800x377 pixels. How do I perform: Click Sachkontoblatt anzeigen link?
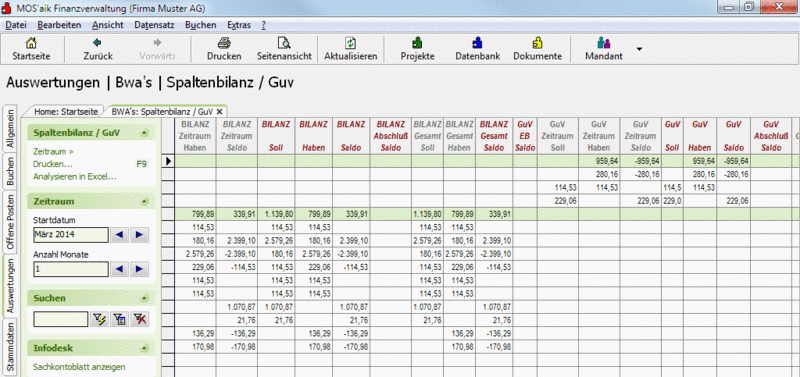pos(79,367)
